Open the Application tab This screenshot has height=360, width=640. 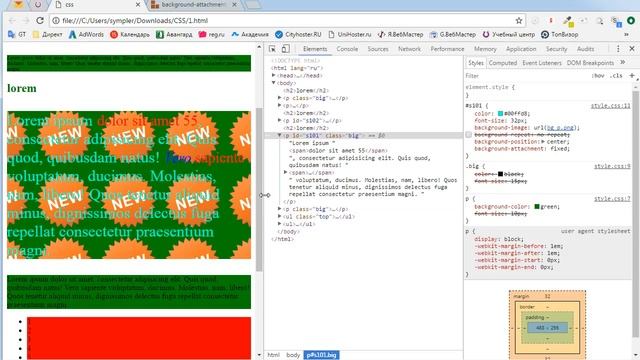[521, 49]
